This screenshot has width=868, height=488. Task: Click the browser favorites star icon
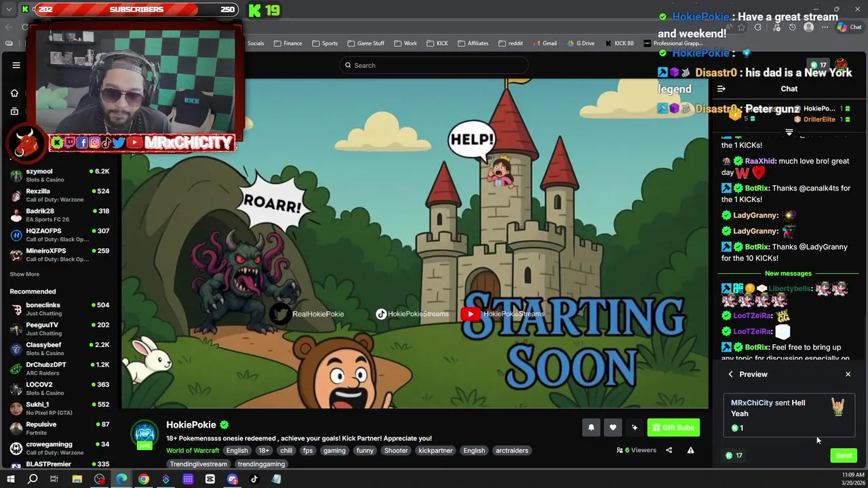tap(741, 27)
